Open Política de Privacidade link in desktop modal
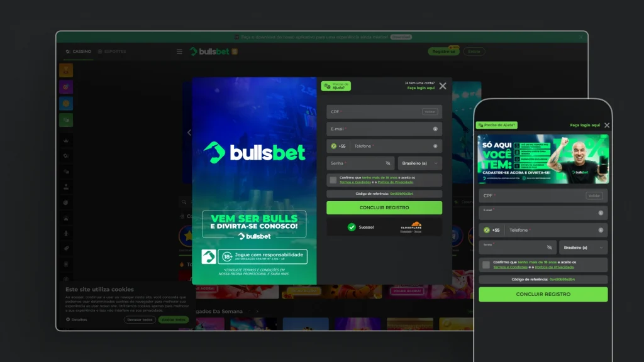The width and height of the screenshot is (644, 362). (395, 182)
